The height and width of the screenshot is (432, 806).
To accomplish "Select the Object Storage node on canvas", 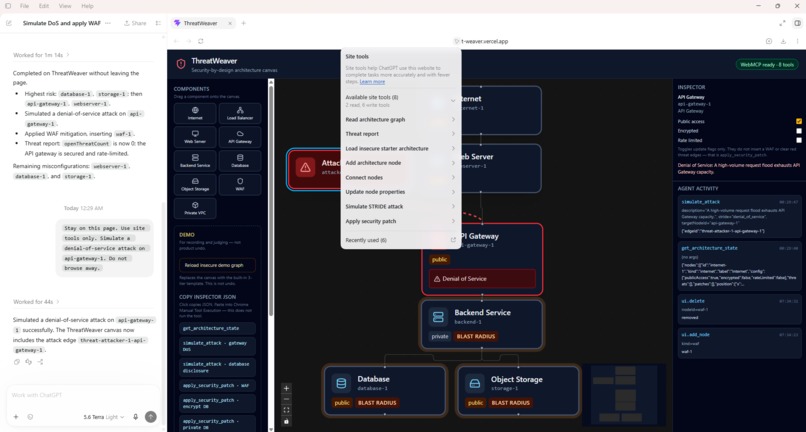I will click(x=518, y=390).
